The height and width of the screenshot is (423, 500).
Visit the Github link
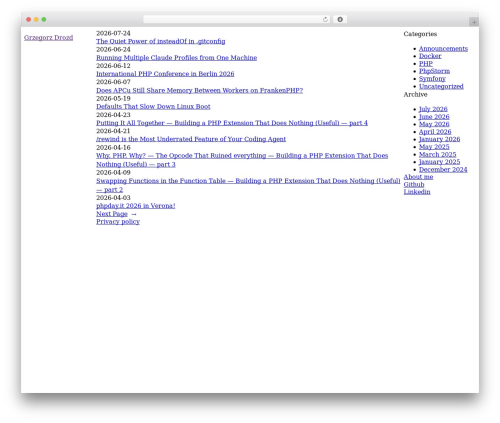click(414, 184)
